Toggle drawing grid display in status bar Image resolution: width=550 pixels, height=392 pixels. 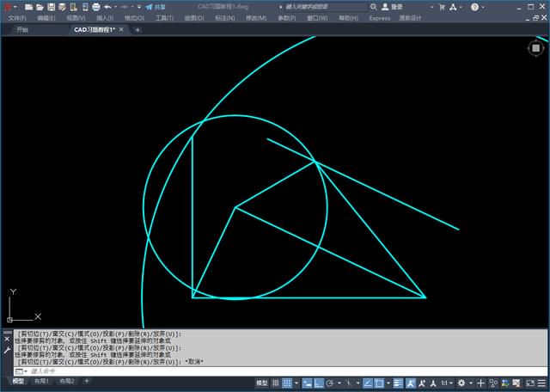[x=275, y=383]
